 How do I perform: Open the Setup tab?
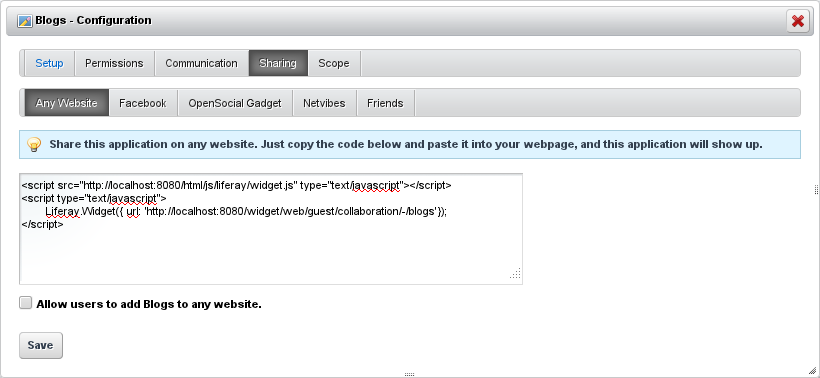coord(49,63)
